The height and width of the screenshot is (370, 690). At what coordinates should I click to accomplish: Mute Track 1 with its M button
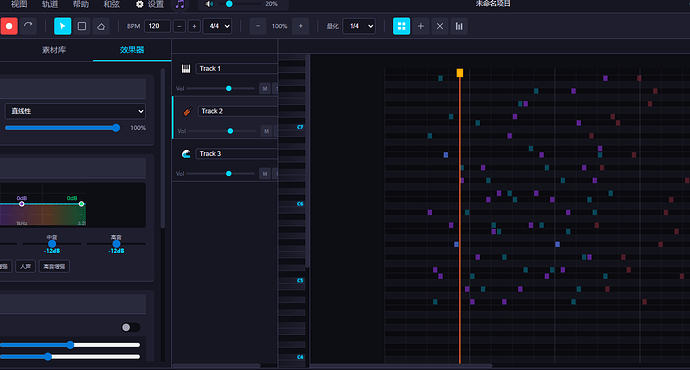point(264,88)
